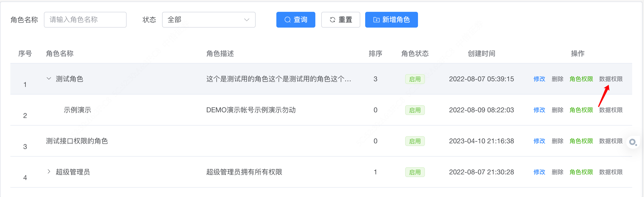644x197 pixels.
Task: Open 数据权限 for 测试接口权限的角色
Action: pyautogui.click(x=610, y=141)
